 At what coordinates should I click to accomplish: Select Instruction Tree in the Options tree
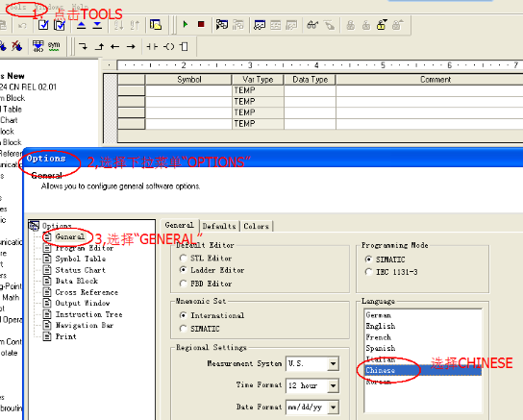click(x=88, y=314)
